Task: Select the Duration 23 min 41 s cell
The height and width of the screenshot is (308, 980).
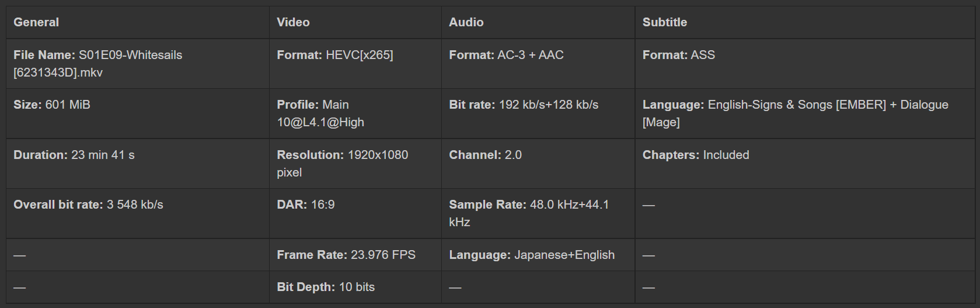Action: tap(74, 155)
